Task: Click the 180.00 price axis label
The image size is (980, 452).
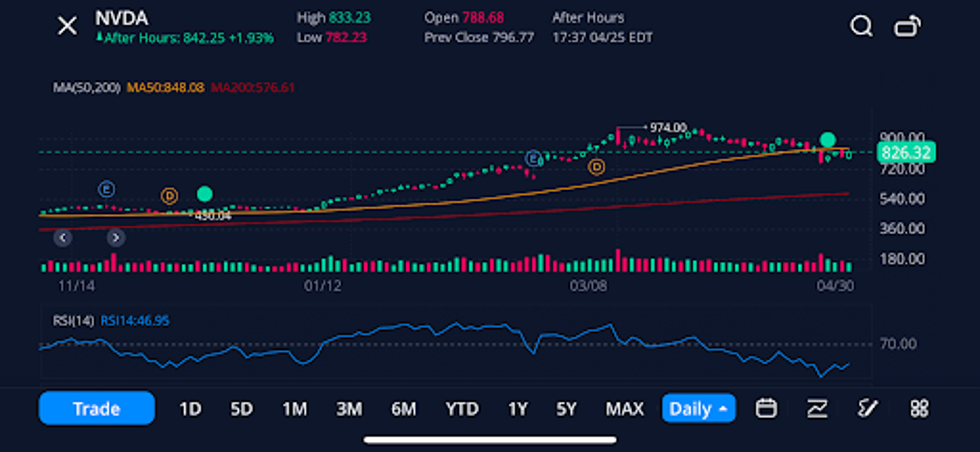Action: tap(902, 259)
